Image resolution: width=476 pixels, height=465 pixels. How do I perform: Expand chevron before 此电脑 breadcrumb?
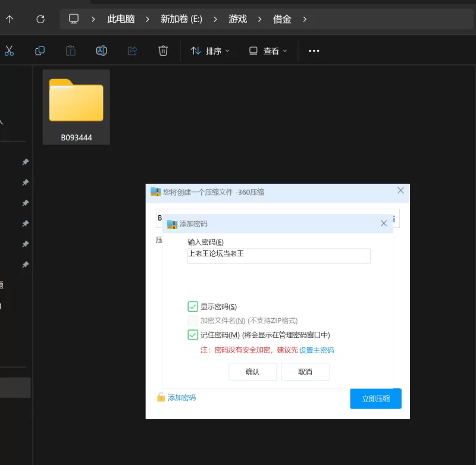point(93,20)
